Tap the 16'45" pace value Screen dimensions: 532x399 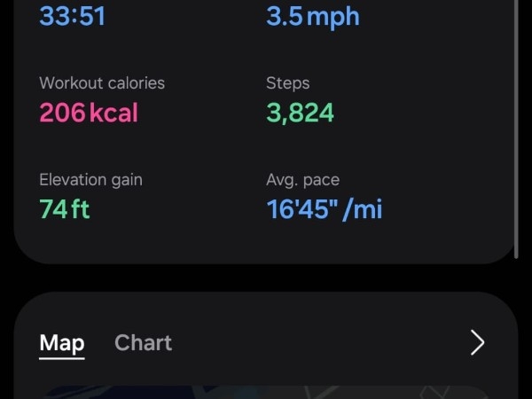click(300, 209)
